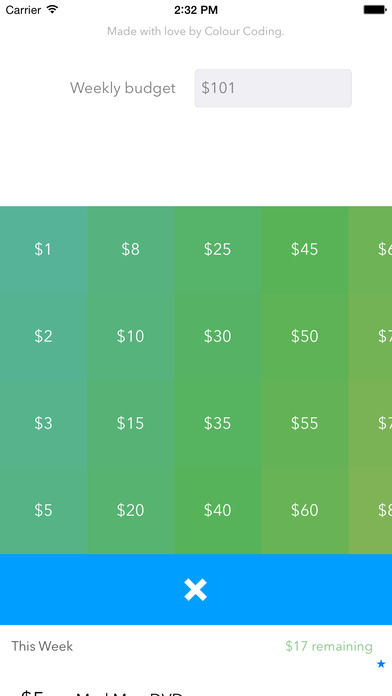Tap the $15 amount
This screenshot has height=696, width=392.
tap(131, 423)
